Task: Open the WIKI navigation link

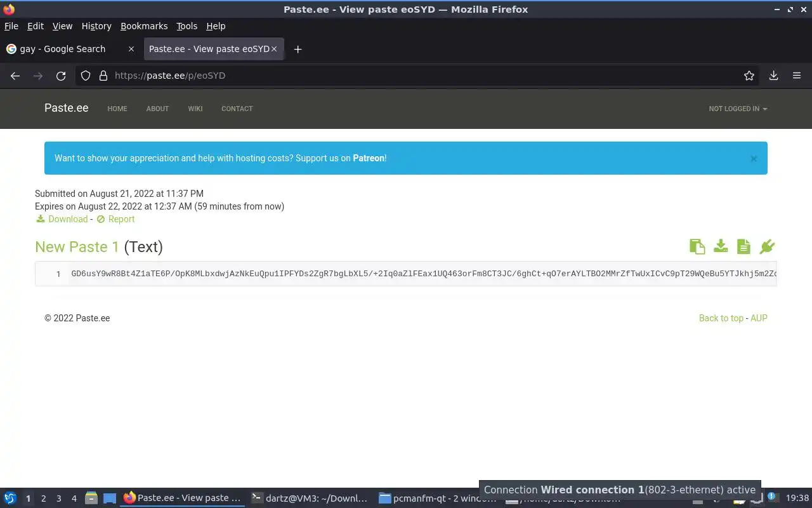Action: click(x=195, y=109)
